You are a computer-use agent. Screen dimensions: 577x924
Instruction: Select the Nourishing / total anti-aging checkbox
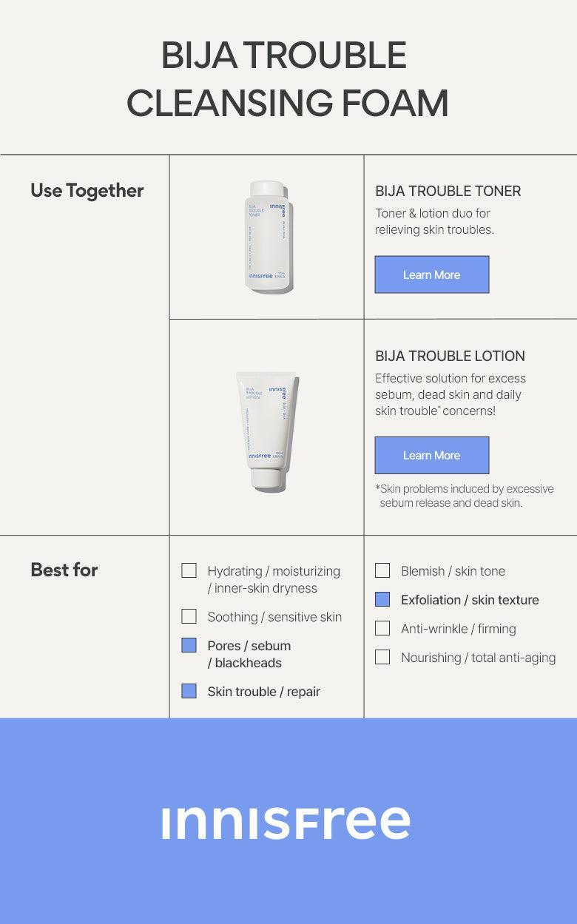click(x=382, y=657)
